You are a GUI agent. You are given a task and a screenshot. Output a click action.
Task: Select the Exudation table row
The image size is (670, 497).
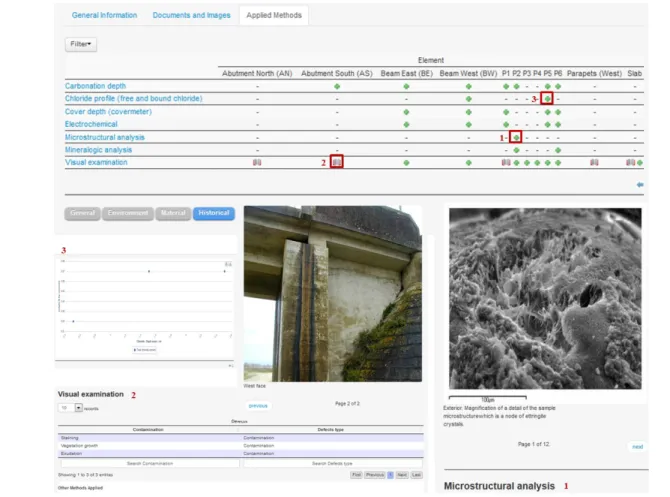click(241, 453)
